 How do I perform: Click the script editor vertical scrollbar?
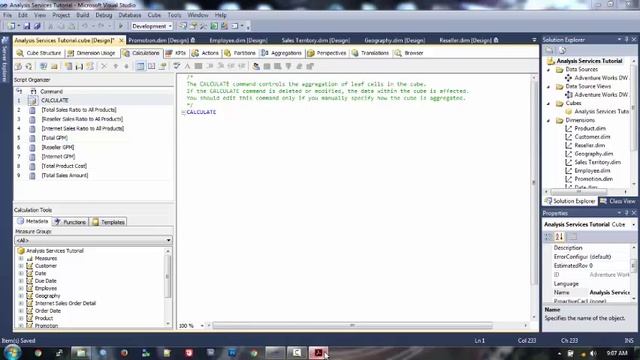click(533, 183)
